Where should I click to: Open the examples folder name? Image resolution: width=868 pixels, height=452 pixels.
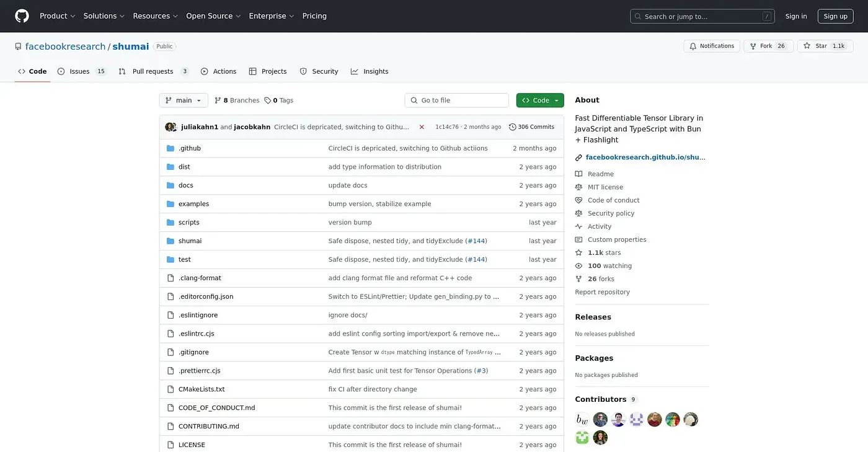coord(193,204)
